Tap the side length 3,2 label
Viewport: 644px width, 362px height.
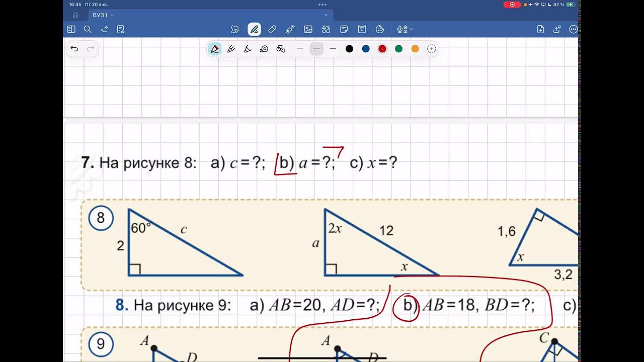563,275
